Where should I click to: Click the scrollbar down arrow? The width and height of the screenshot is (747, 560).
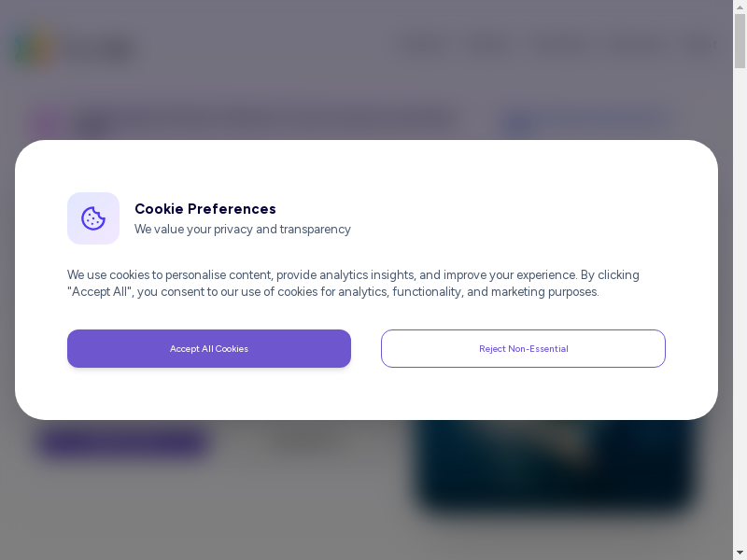[740, 553]
